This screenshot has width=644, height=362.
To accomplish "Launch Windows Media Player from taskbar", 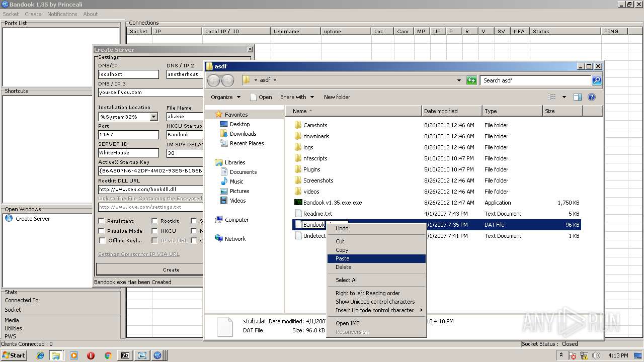I will pos(74,355).
